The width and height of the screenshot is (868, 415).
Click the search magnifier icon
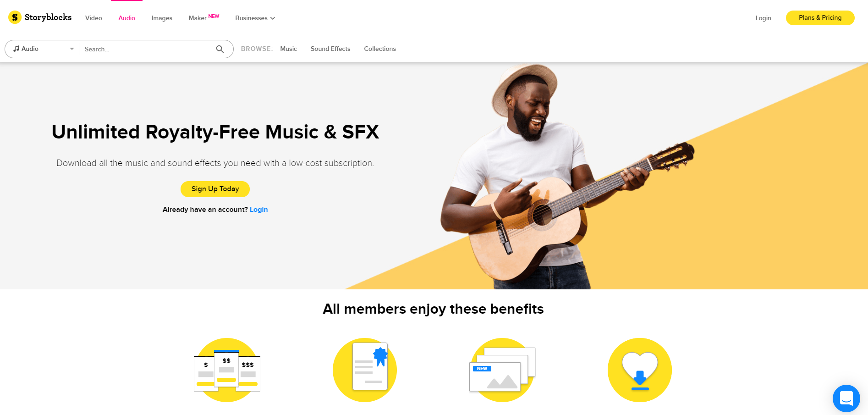coord(220,49)
